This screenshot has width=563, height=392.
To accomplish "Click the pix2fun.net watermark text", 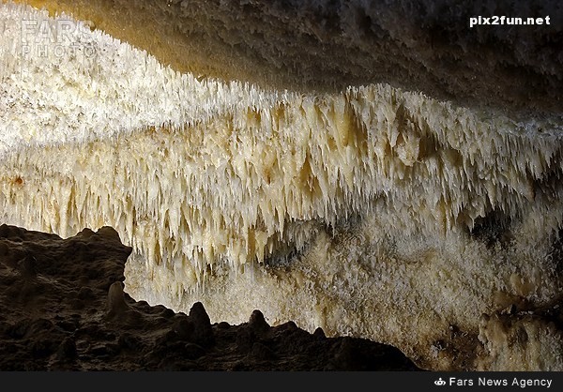I will pos(510,21).
